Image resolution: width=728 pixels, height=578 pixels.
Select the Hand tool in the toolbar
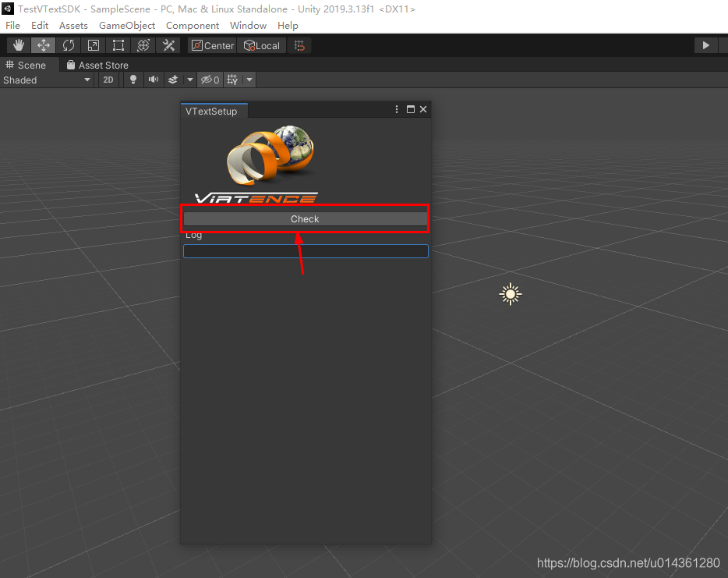coord(18,44)
